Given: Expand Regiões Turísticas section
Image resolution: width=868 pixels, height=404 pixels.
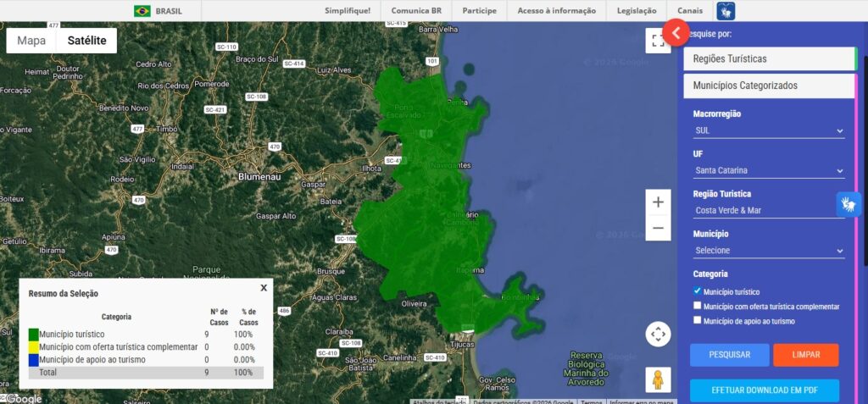Looking at the screenshot, I should [770, 58].
